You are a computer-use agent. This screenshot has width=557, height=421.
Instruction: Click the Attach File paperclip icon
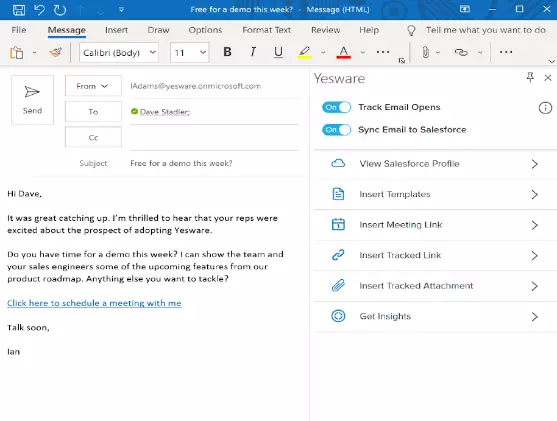425,52
